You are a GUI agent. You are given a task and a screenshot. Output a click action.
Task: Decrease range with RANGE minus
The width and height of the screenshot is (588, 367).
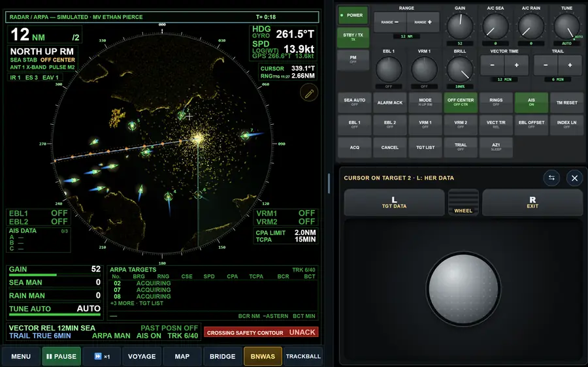[x=390, y=22]
